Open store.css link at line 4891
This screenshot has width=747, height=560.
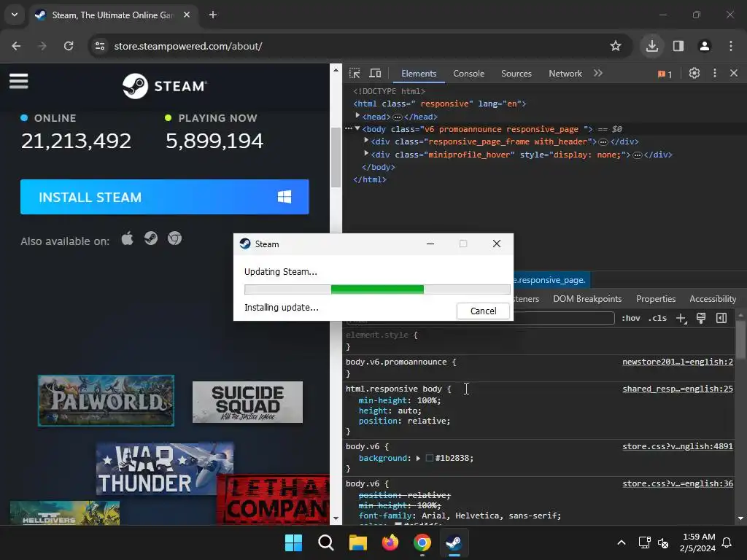click(x=678, y=446)
